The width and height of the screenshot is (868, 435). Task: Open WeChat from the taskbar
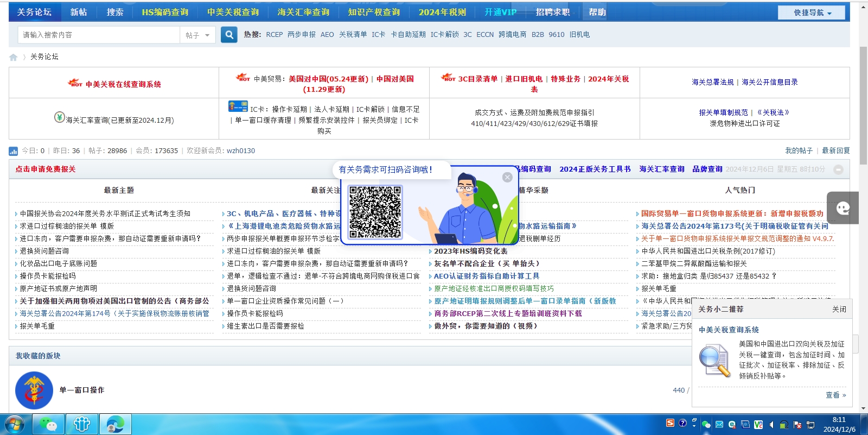48,424
